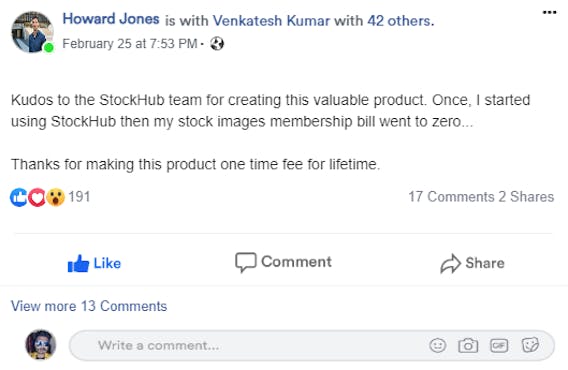The image size is (568, 370).
Task: Click the Wow emoji reaction icon
Action: click(x=56, y=198)
